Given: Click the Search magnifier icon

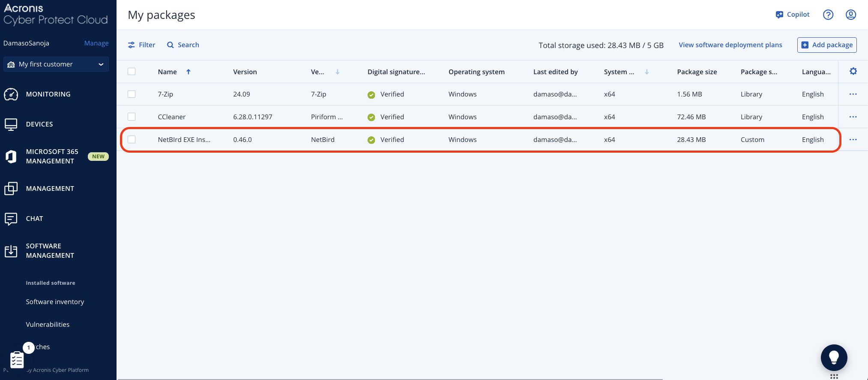Looking at the screenshot, I should (171, 45).
